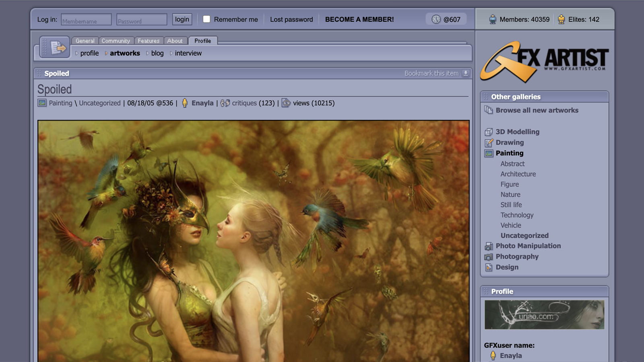Click the views eye icon
The image size is (644, 362).
[x=286, y=103]
